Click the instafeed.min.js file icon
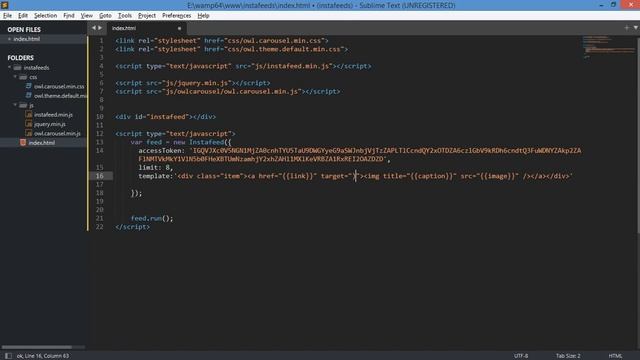640x360 pixels. tap(29, 114)
